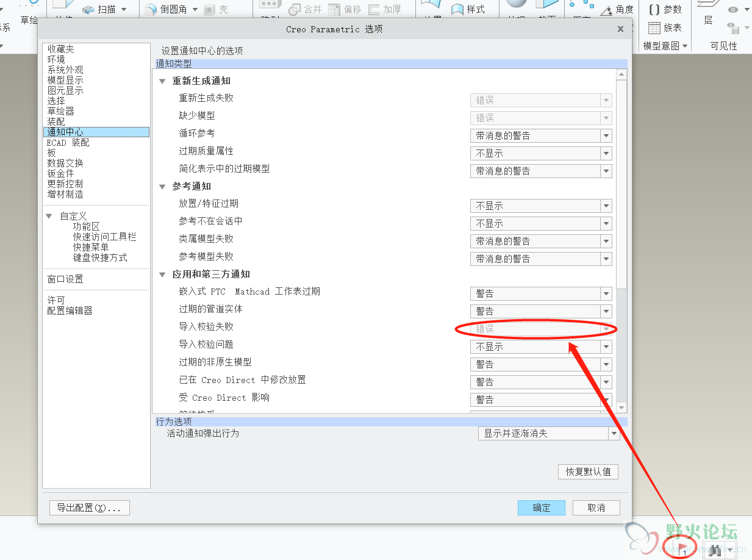
Task: Open the 活动通知弹出行为 dropdown
Action: pos(549,433)
